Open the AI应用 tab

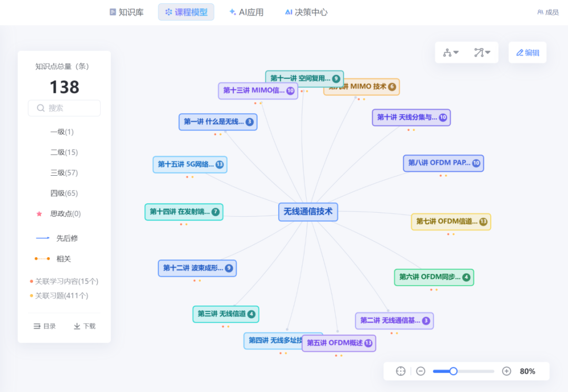click(246, 12)
